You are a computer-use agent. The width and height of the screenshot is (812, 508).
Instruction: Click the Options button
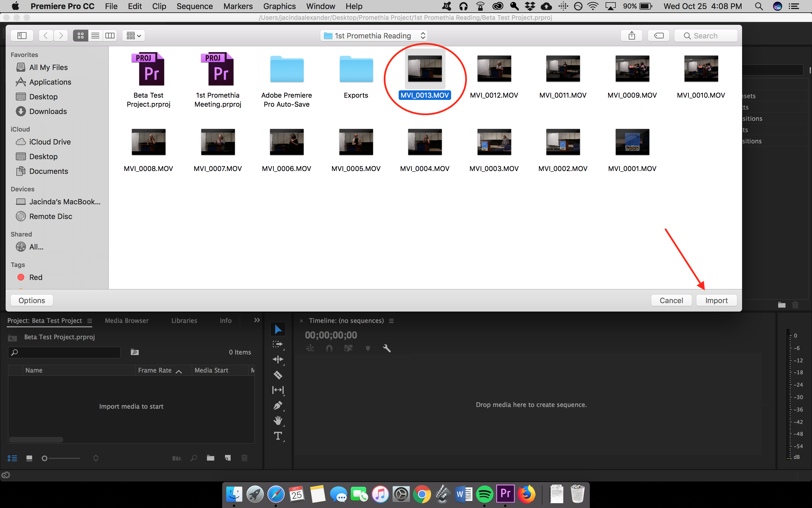click(32, 300)
